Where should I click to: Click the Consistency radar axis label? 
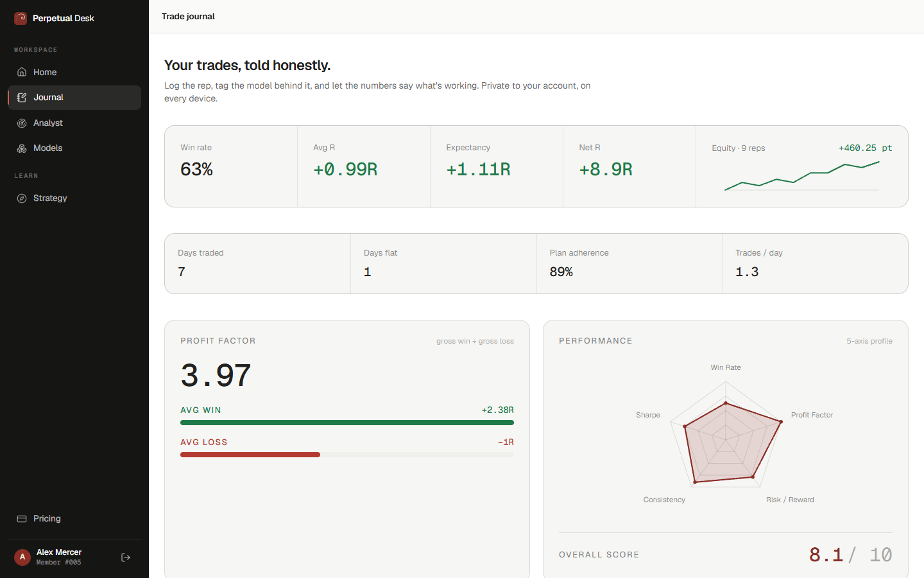coord(664,500)
